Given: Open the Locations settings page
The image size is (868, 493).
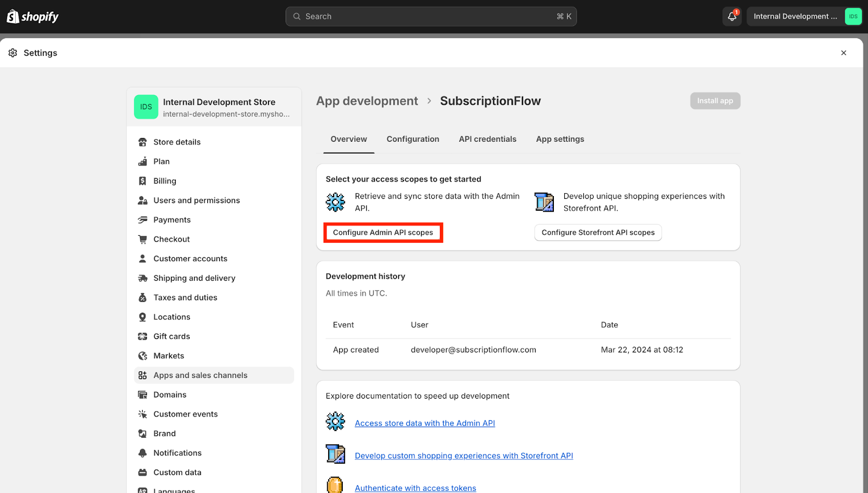Looking at the screenshot, I should [x=214, y=317].
